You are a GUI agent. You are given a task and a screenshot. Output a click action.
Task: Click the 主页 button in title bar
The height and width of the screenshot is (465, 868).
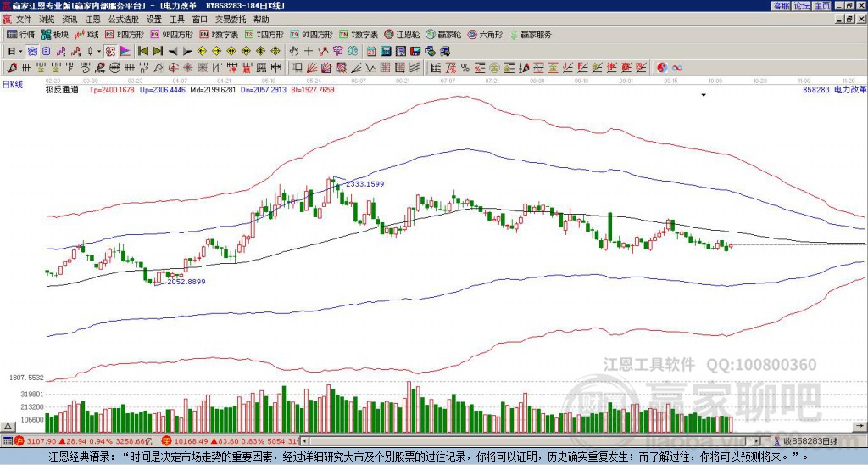(x=821, y=6)
